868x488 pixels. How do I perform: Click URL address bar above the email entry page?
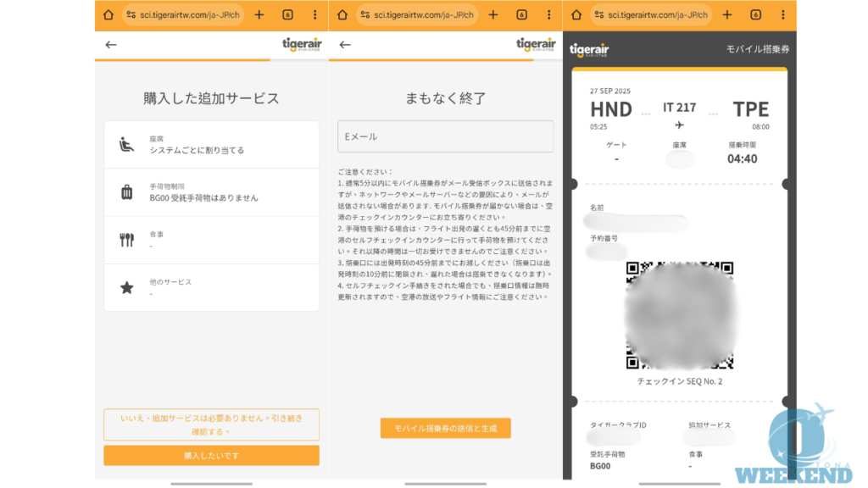415,14
